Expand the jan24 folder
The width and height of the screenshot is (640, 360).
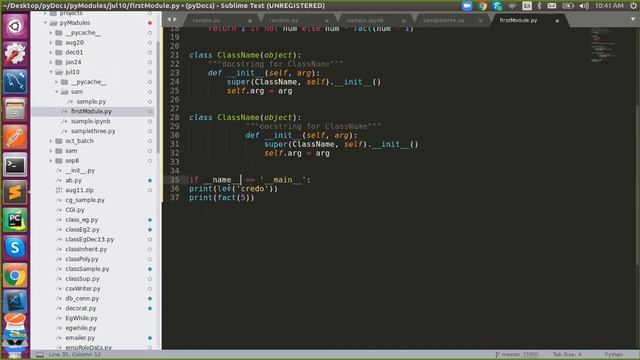point(51,62)
